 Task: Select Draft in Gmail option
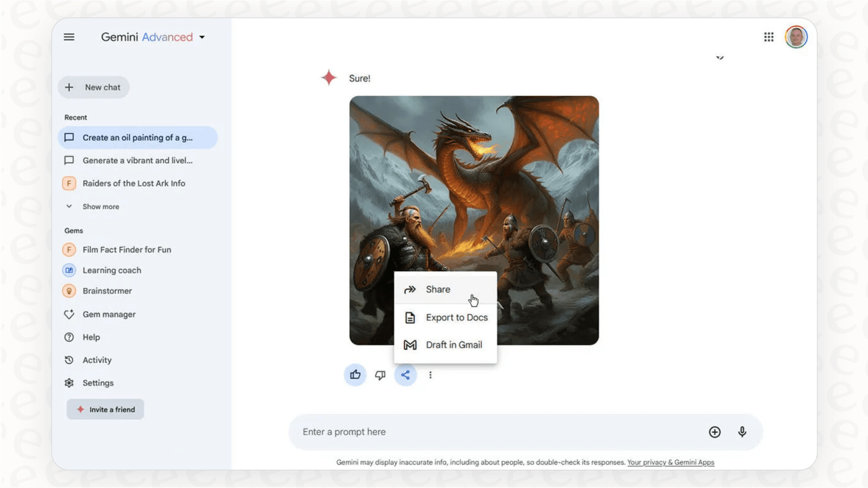pyautogui.click(x=454, y=345)
